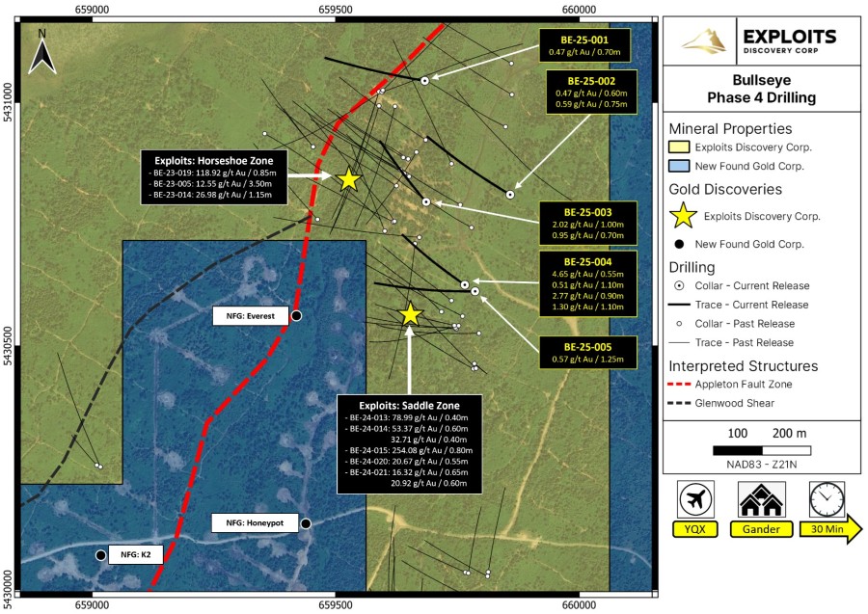Click the "Interpreted Structures" legend heading
Viewport: 868px width, 614px height.
coord(744,366)
